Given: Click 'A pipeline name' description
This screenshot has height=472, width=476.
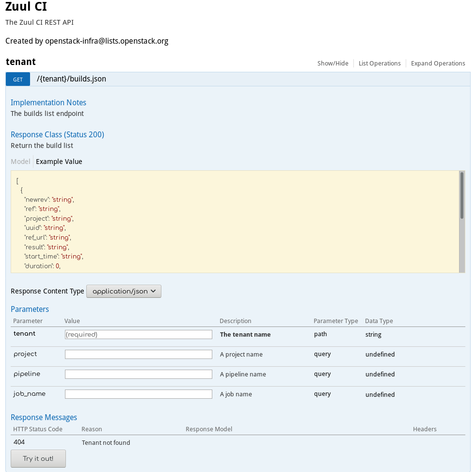Looking at the screenshot, I should point(243,374).
